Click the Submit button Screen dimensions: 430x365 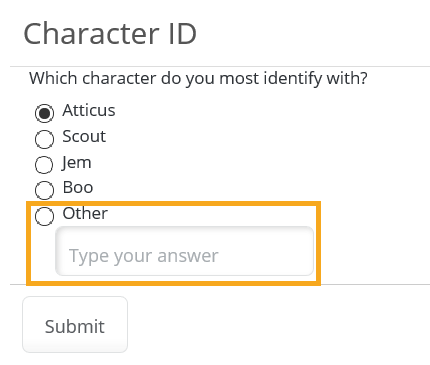pyautogui.click(x=75, y=324)
